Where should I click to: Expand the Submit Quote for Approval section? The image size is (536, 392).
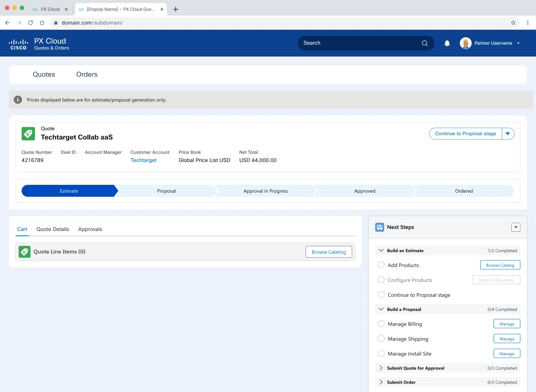(381, 368)
